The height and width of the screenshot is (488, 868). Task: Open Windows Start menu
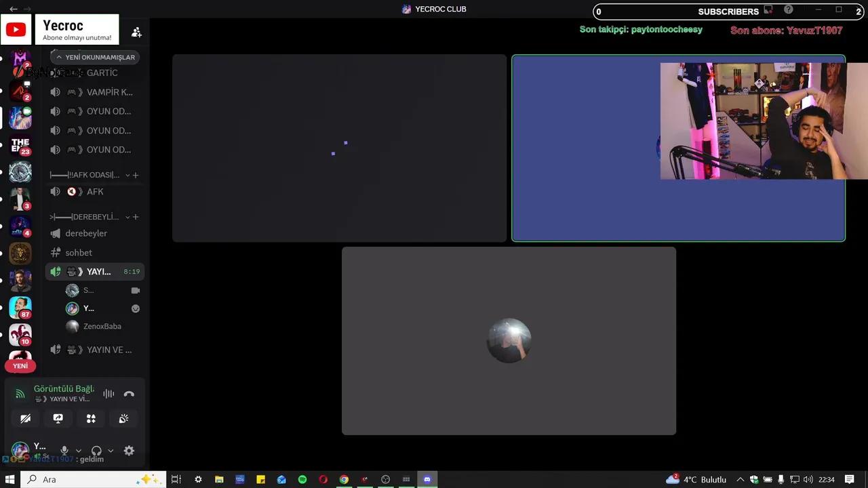pyautogui.click(x=10, y=479)
